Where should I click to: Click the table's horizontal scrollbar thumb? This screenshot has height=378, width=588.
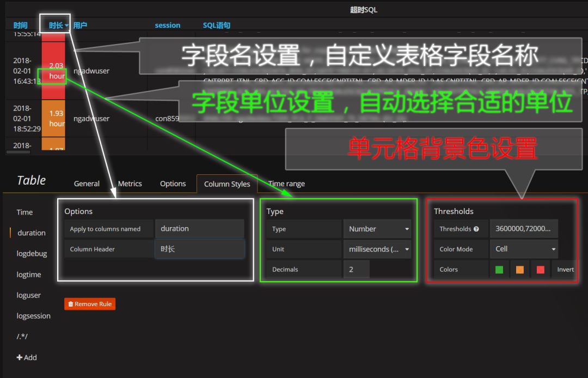pos(18,153)
